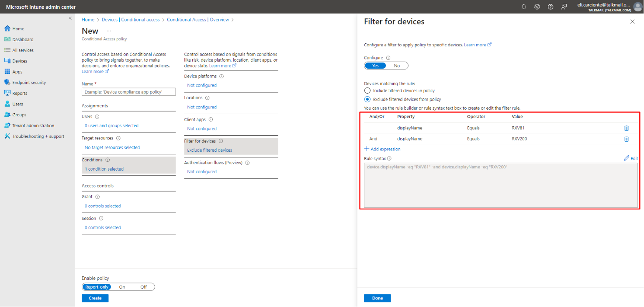The image size is (644, 307).
Task: Collapse the left navigation sidebar
Action: [70, 18]
